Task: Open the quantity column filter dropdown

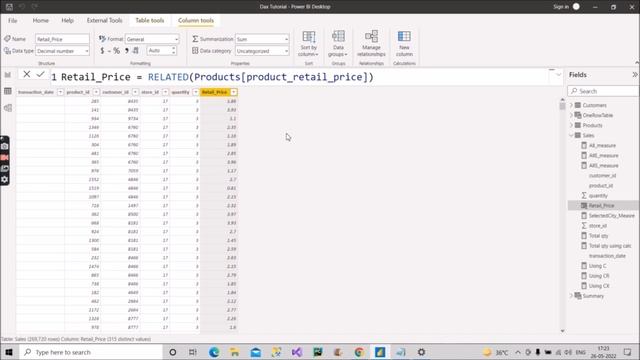Action: point(196,92)
